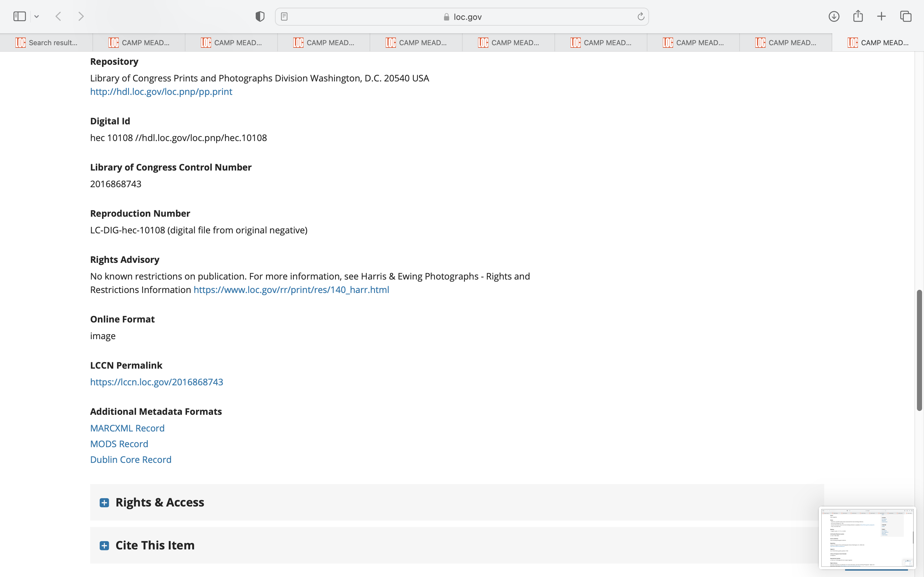Click the reader view page icon
Screen dimensions: 924x577
tap(284, 16)
